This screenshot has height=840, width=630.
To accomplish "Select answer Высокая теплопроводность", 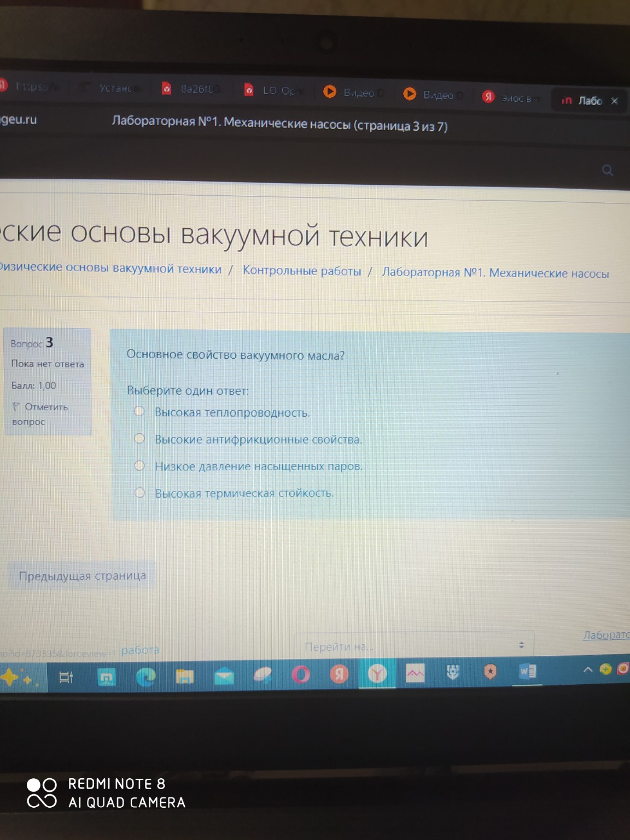I will [x=140, y=411].
